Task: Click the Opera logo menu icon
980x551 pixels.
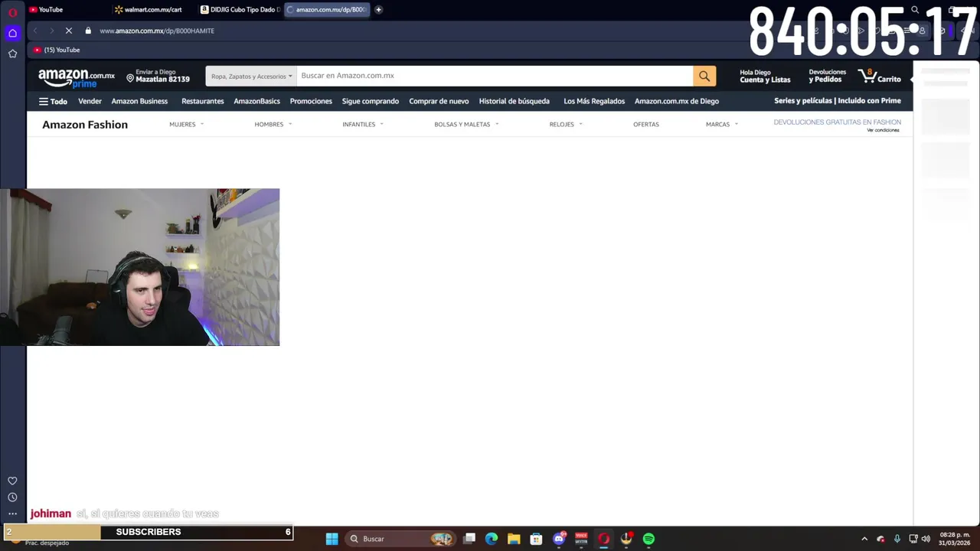Action: coord(12,12)
